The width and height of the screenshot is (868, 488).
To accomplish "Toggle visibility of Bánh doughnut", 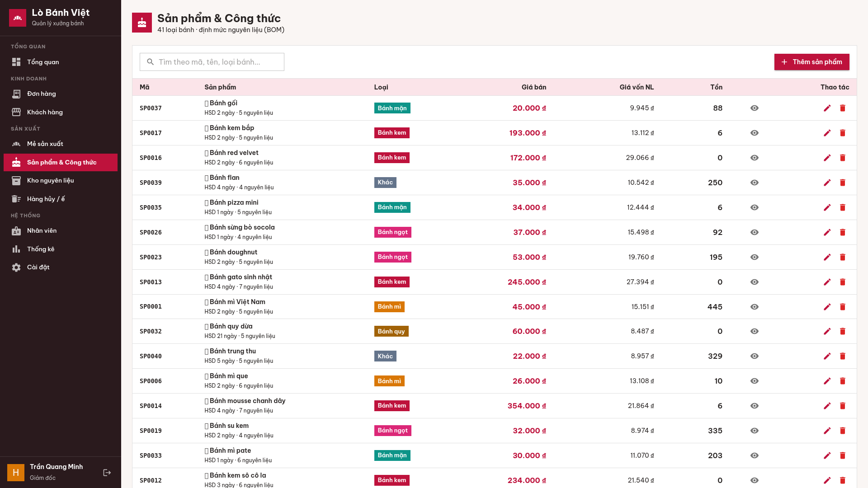I will click(754, 257).
